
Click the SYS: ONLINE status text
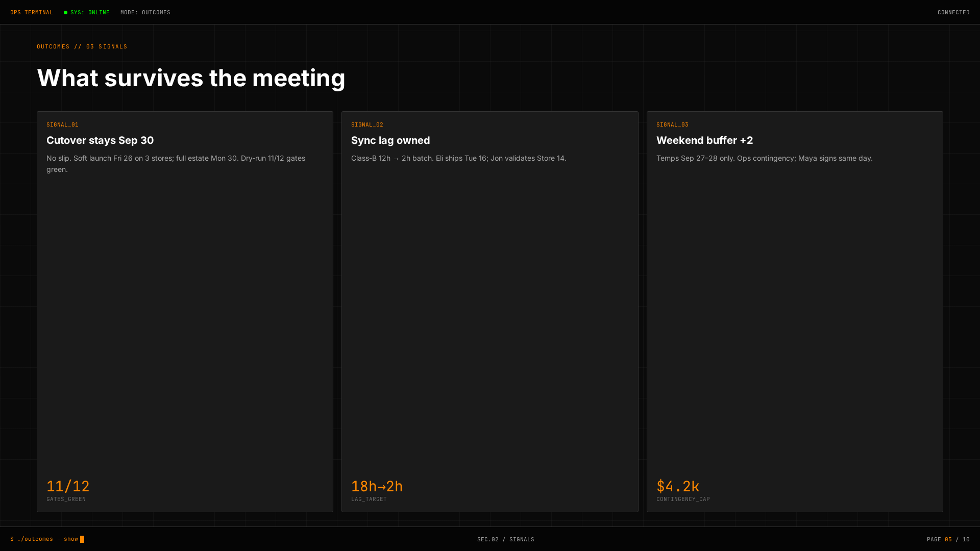tap(90, 13)
